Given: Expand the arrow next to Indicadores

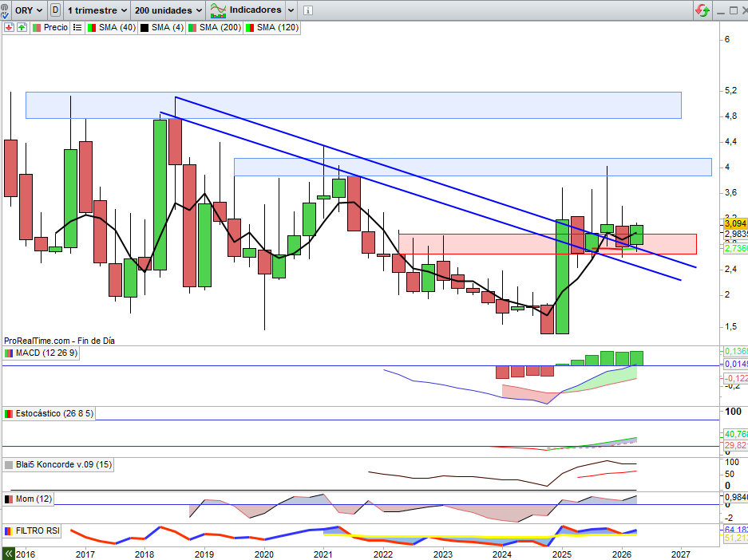Looking at the screenshot, I should [291, 10].
